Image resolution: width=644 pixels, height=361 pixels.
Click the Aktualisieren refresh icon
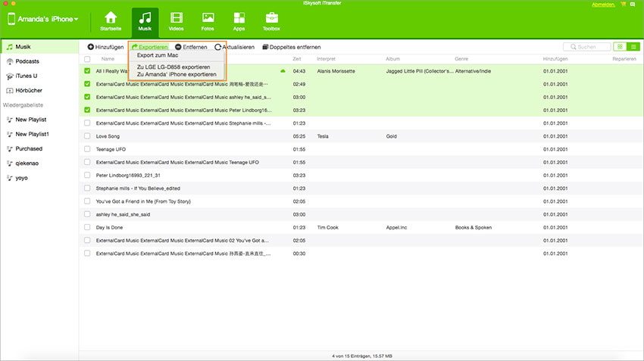pyautogui.click(x=217, y=47)
